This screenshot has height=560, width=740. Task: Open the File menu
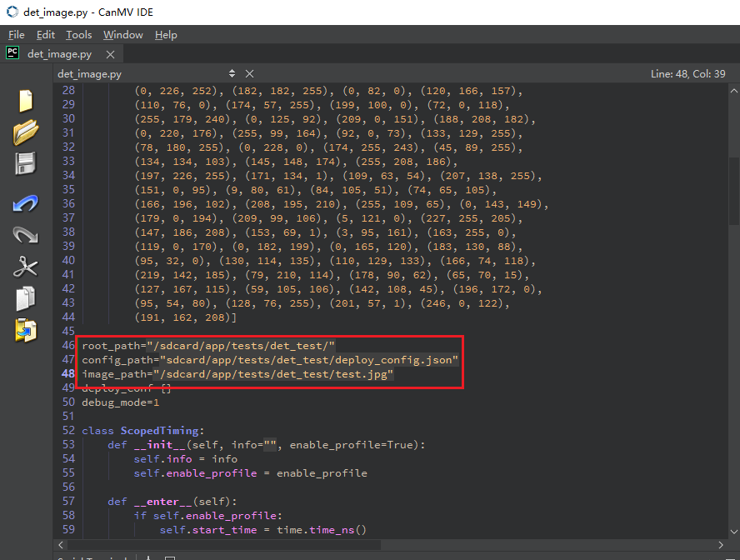tap(17, 35)
